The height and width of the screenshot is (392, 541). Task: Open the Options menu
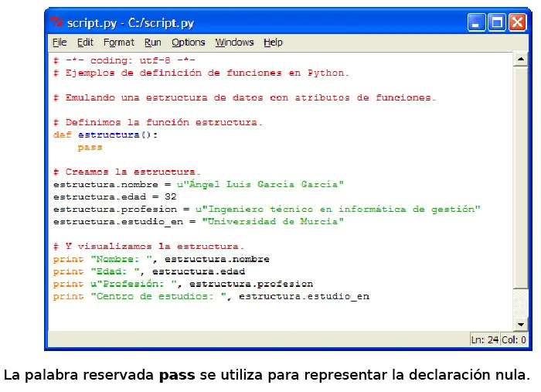pyautogui.click(x=189, y=43)
